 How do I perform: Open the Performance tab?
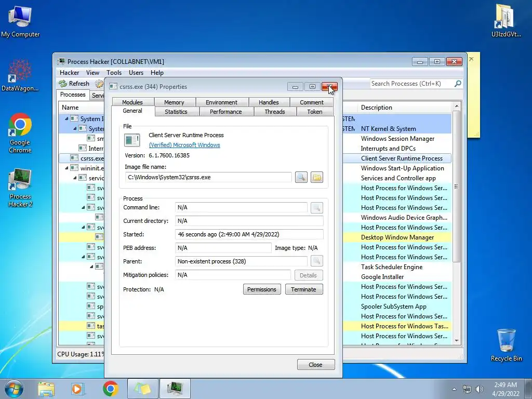tap(225, 112)
